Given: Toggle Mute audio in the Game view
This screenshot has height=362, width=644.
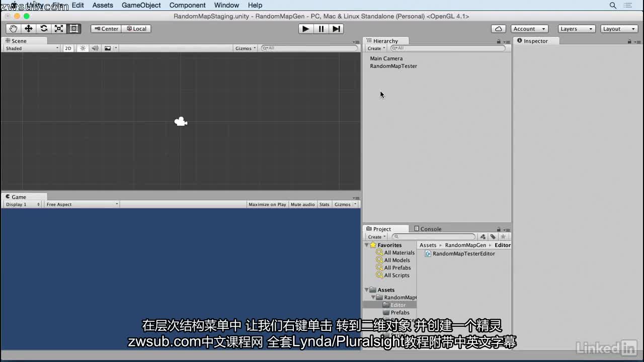Looking at the screenshot, I should coord(302,204).
